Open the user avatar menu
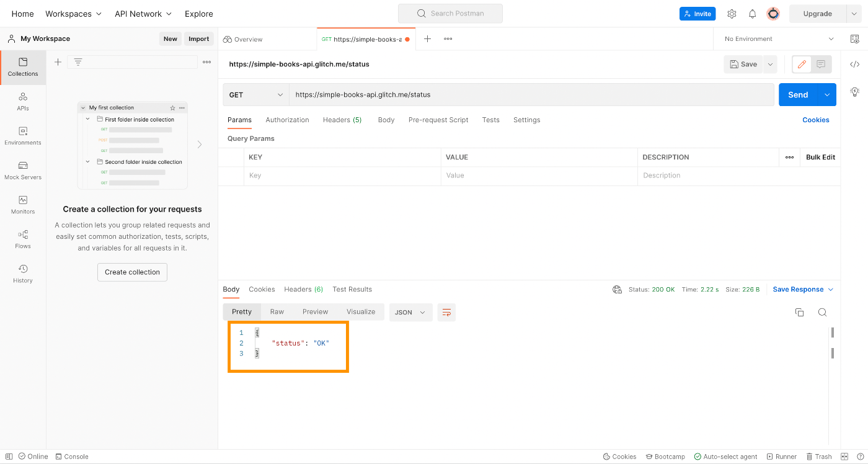868x464 pixels. 773,14
